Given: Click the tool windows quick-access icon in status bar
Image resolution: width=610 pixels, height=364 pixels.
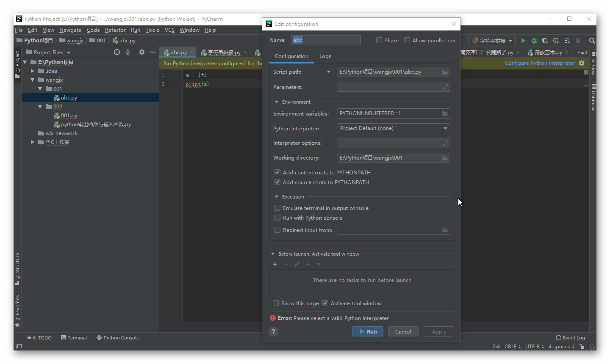Looking at the screenshot, I should click(19, 347).
